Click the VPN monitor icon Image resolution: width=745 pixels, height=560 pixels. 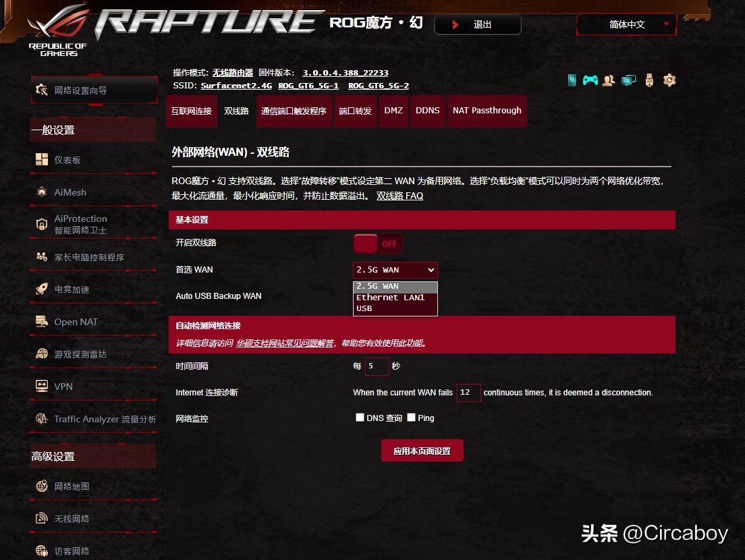tap(42, 386)
